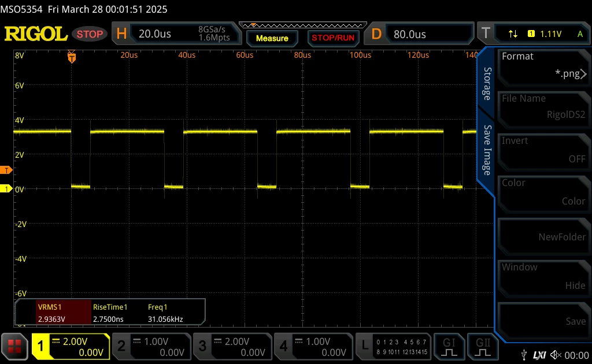Viewport: 592px width, 364px height.
Task: Toggle channel 3 at 2.00V
Action: click(232, 346)
